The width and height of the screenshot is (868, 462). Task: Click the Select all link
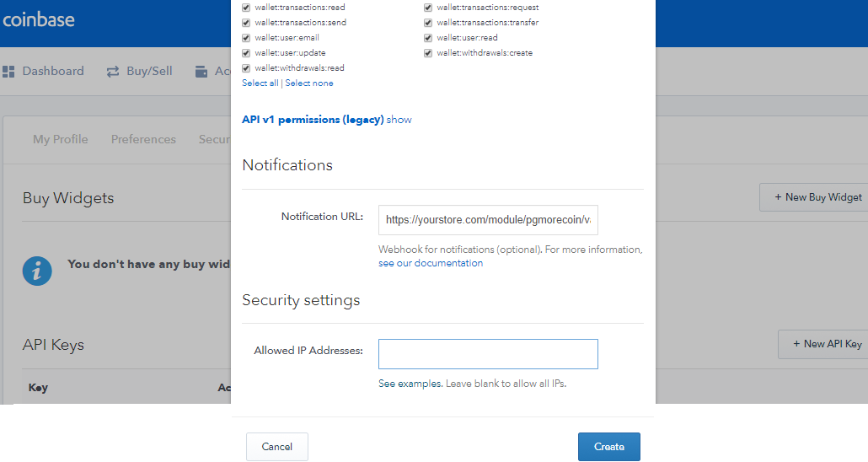[x=260, y=83]
